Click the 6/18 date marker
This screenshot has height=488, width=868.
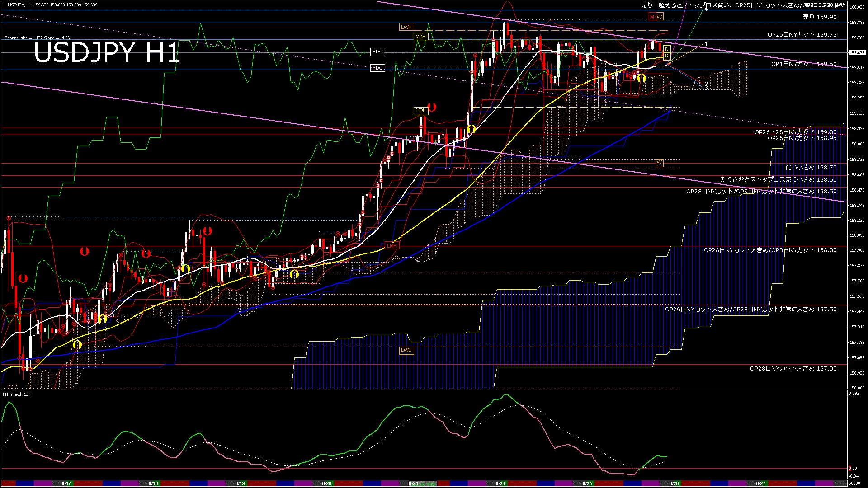coord(153,483)
